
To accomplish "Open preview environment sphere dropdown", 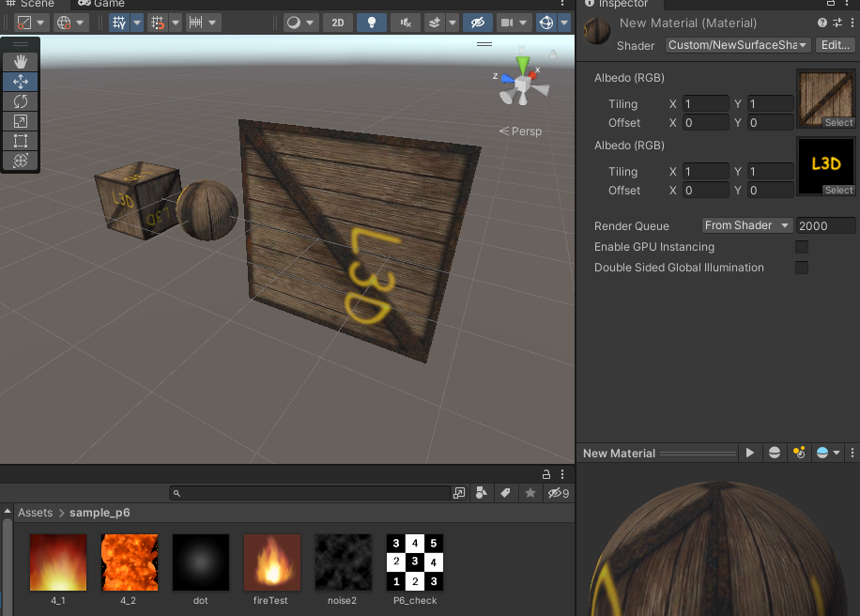I will [x=828, y=453].
